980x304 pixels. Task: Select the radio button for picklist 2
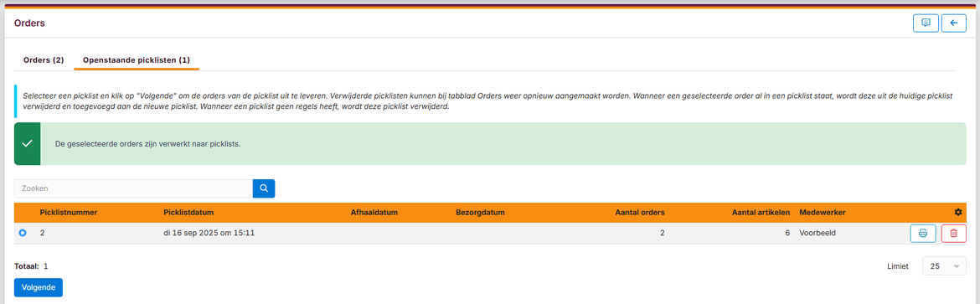pyautogui.click(x=23, y=234)
